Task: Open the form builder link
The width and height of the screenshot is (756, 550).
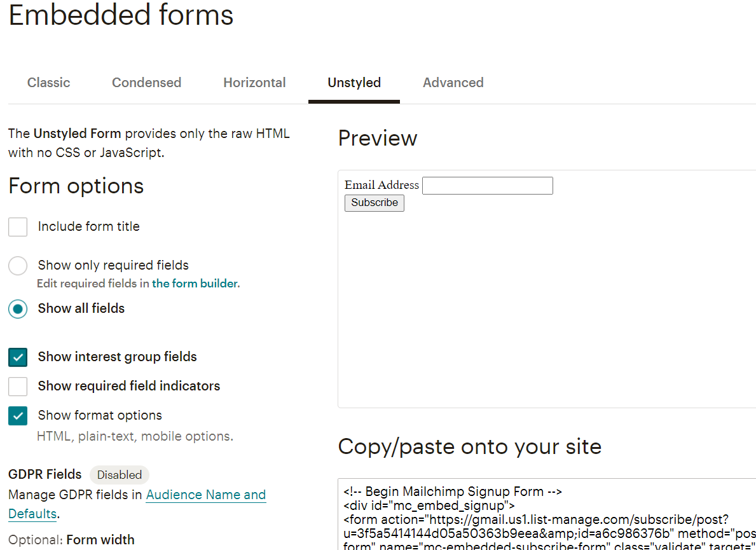Action: pos(195,284)
